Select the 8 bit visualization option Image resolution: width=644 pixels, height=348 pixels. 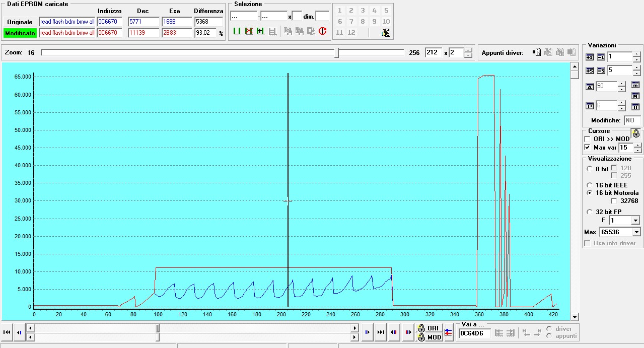[x=590, y=169]
